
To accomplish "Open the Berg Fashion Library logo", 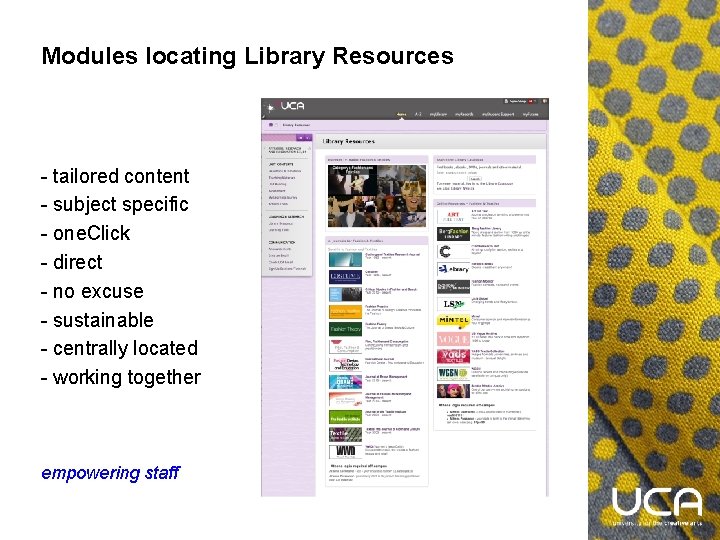I will (453, 233).
